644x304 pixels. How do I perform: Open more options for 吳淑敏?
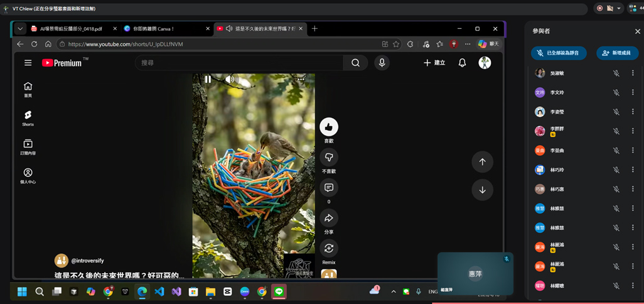click(x=633, y=73)
